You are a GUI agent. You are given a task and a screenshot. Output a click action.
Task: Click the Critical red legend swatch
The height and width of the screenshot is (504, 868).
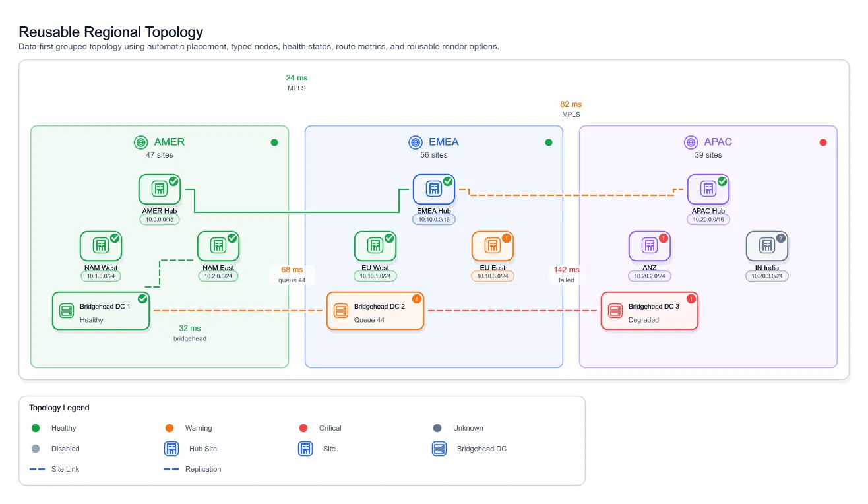pyautogui.click(x=303, y=428)
